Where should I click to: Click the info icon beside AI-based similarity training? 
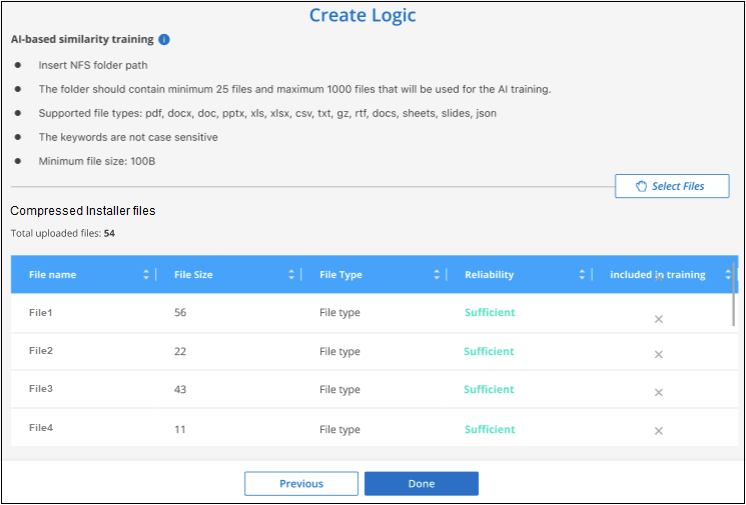pos(164,40)
